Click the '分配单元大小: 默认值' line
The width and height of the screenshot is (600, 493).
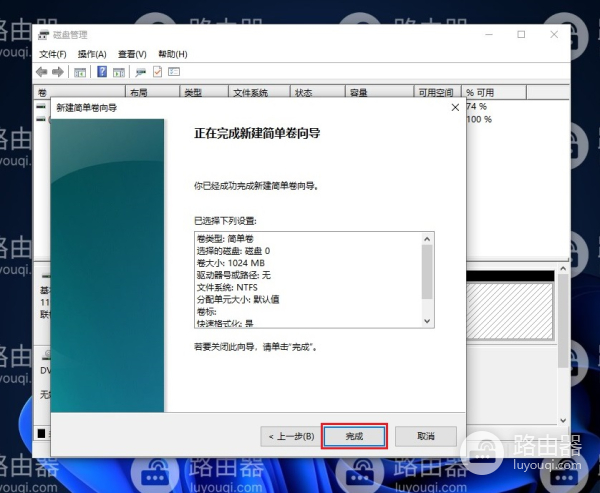238,299
